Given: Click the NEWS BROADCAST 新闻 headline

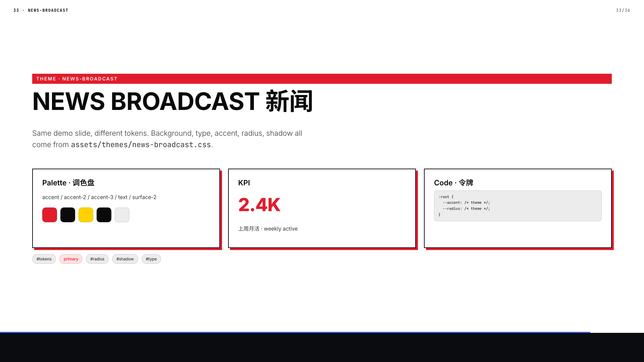Looking at the screenshot, I should click(x=172, y=101).
